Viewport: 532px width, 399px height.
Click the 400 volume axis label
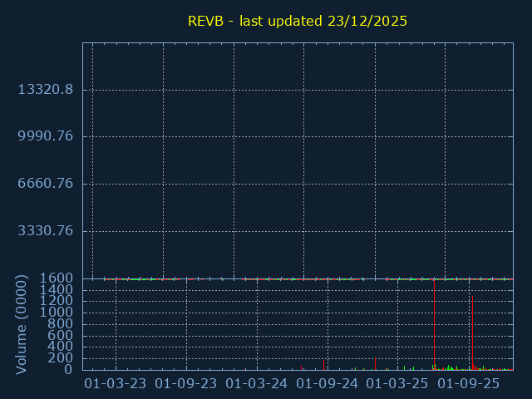tap(61, 347)
